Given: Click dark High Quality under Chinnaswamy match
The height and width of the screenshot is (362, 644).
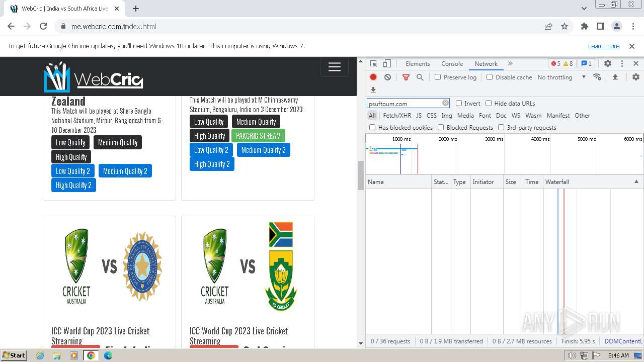Looking at the screenshot, I should click(x=210, y=136).
